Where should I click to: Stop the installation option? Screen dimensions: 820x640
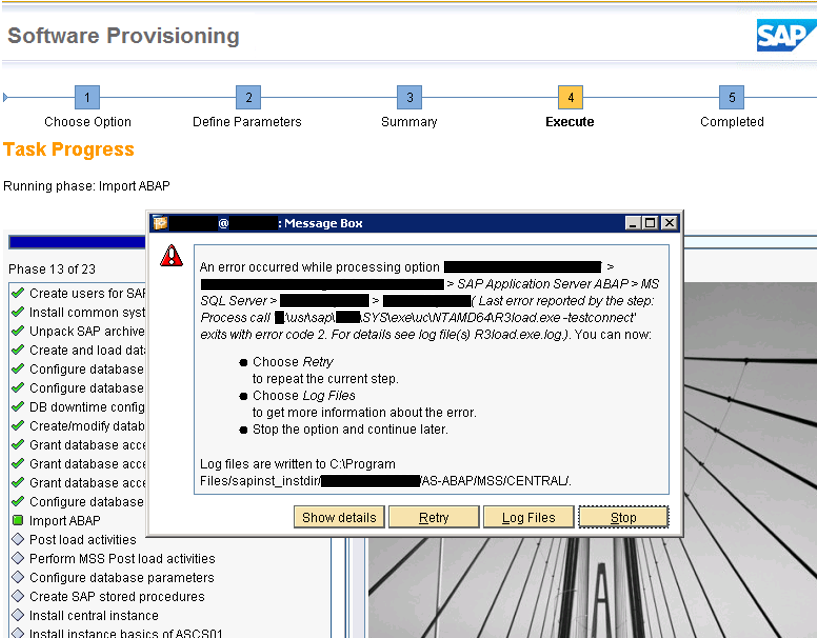click(x=623, y=517)
